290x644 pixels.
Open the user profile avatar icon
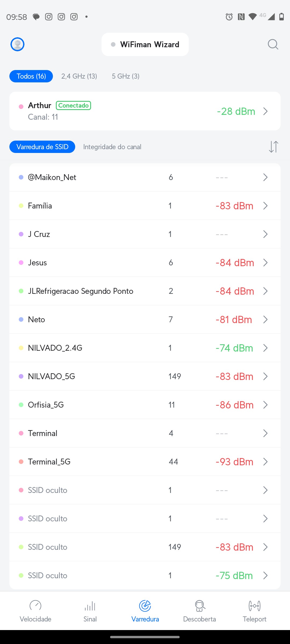17,44
